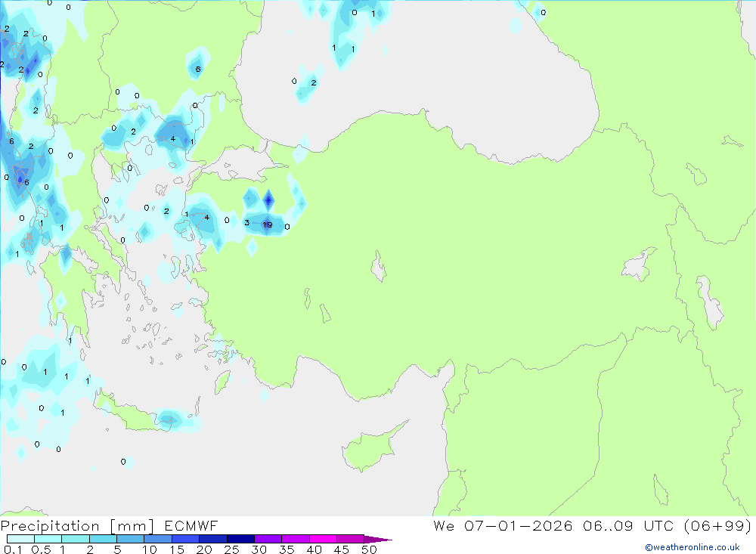The image size is (756, 554).
Task: Pick the 40–45 mm magenta legend swatch
Action: [323, 539]
